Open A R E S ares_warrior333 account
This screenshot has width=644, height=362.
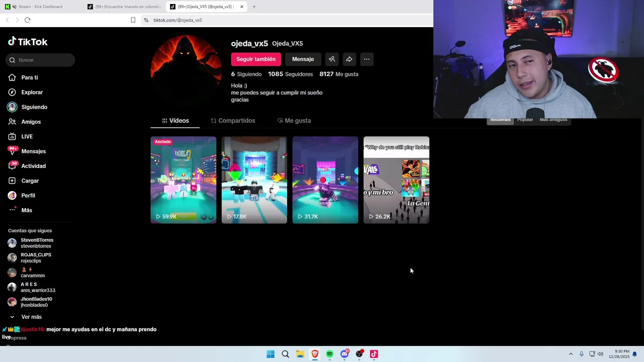pyautogui.click(x=32, y=287)
